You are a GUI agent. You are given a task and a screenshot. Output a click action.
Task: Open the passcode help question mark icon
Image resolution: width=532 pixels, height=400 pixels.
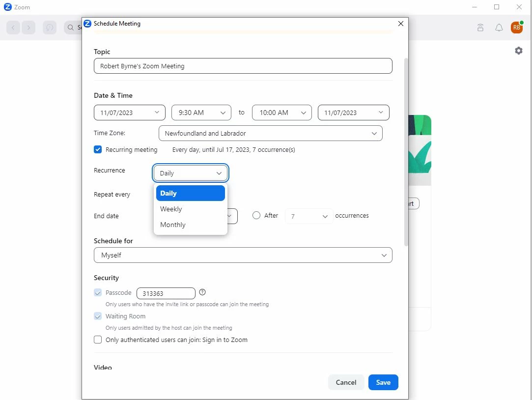coord(202,292)
